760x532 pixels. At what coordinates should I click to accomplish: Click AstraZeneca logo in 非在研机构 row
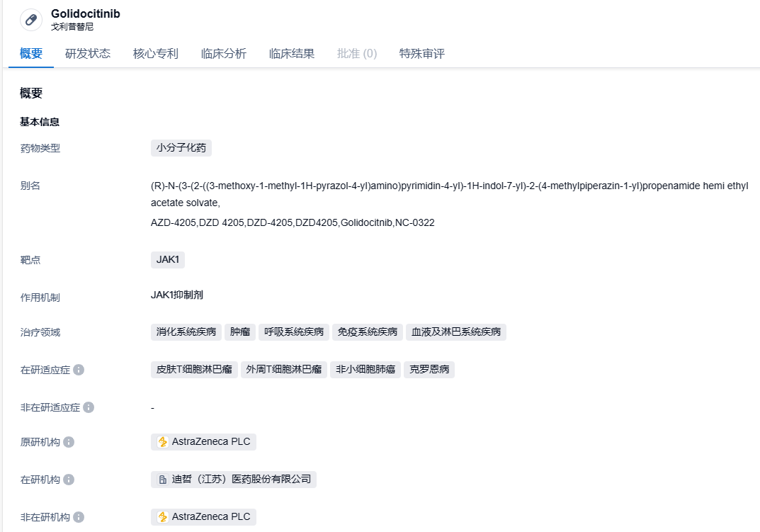click(163, 517)
